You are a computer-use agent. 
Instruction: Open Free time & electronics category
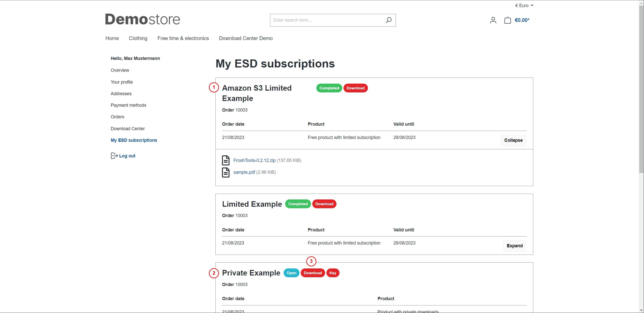183,38
